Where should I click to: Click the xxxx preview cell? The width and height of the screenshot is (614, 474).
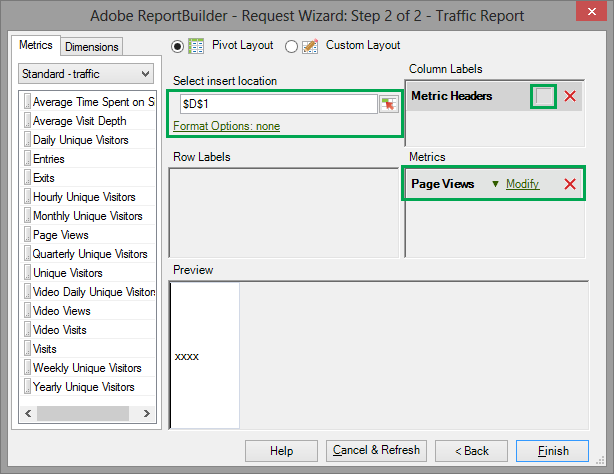(205, 356)
